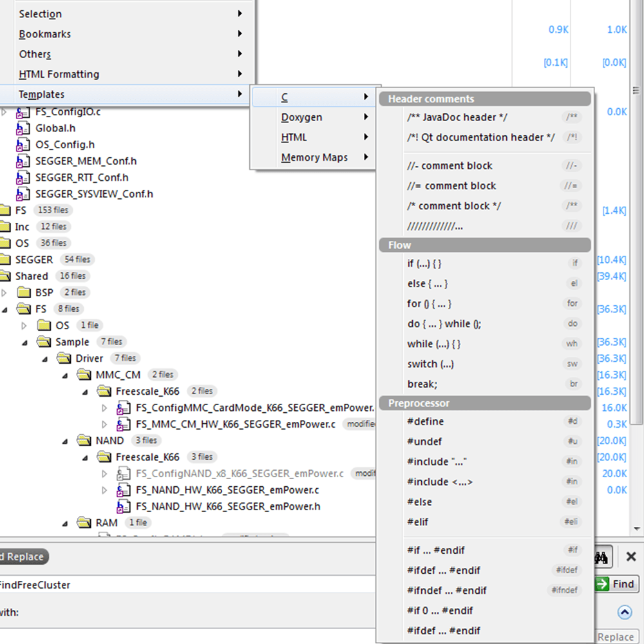644x644 pixels.
Task: Click the Global.h file icon
Action: pyautogui.click(x=23, y=128)
